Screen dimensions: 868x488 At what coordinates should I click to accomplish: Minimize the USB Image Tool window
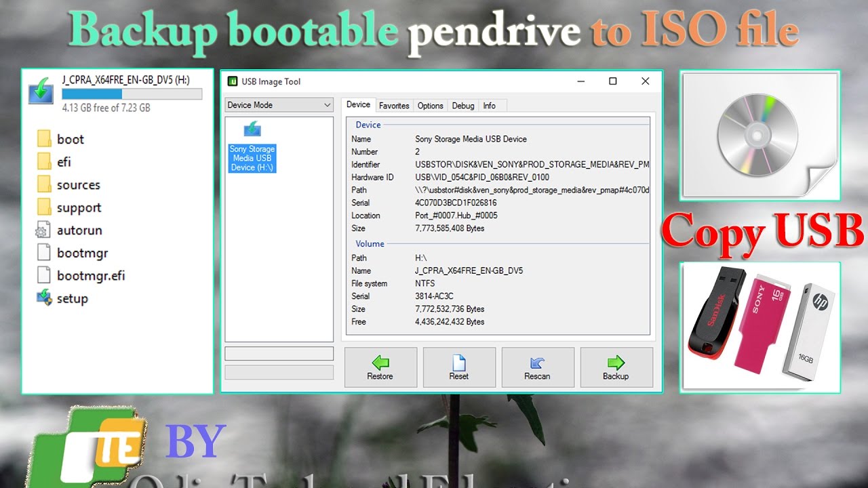[x=580, y=81]
